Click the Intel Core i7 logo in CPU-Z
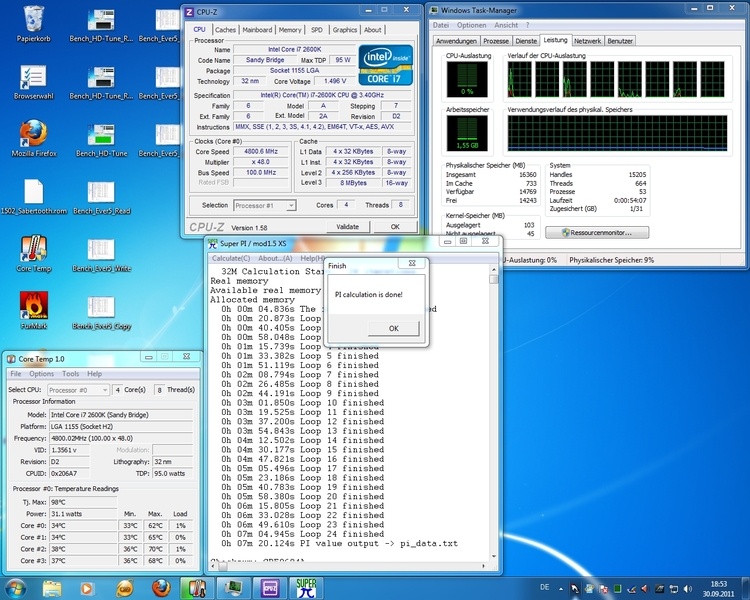Screen dimensions: 750x600 385,65
